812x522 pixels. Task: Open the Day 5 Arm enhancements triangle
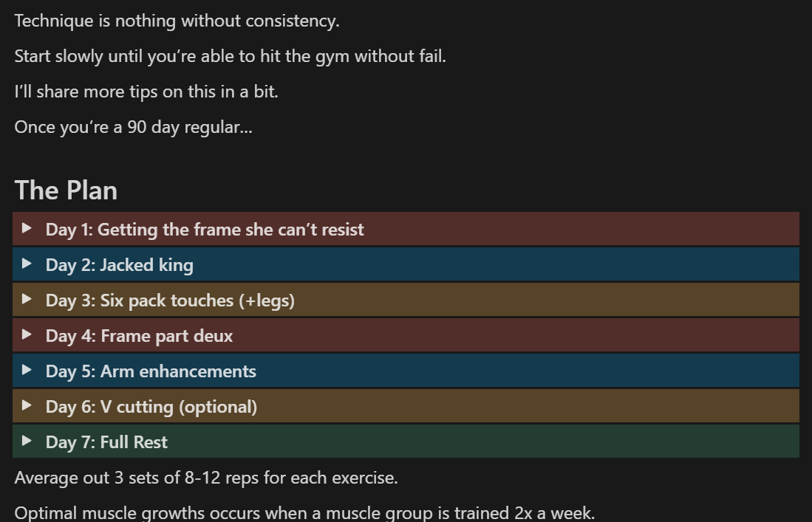click(x=27, y=370)
